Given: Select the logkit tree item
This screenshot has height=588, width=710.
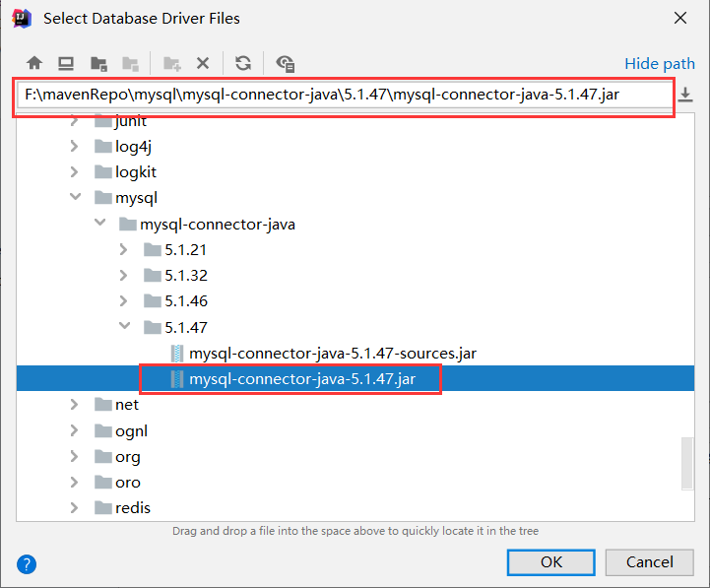Looking at the screenshot, I should pos(136,172).
